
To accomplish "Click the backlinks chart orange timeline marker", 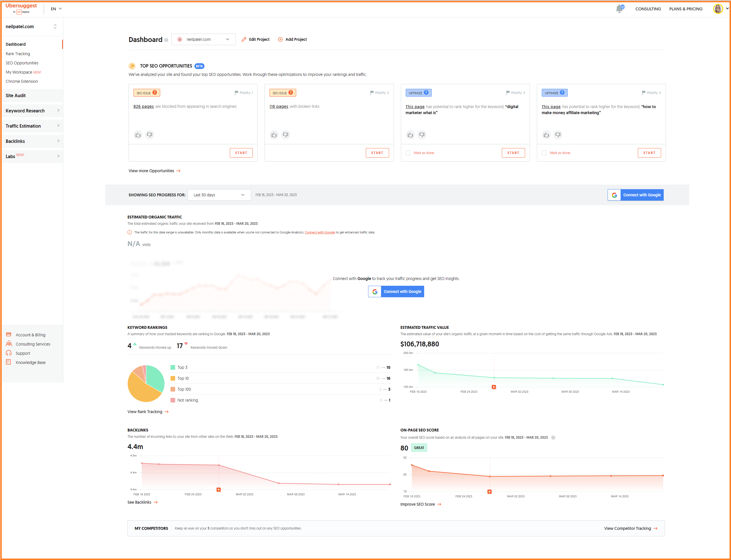I will click(219, 490).
